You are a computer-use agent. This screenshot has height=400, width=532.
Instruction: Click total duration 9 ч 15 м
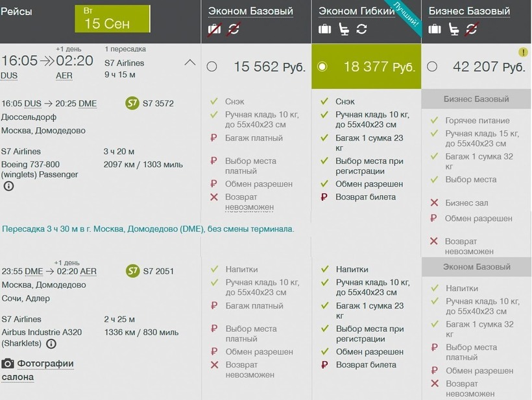pyautogui.click(x=120, y=75)
